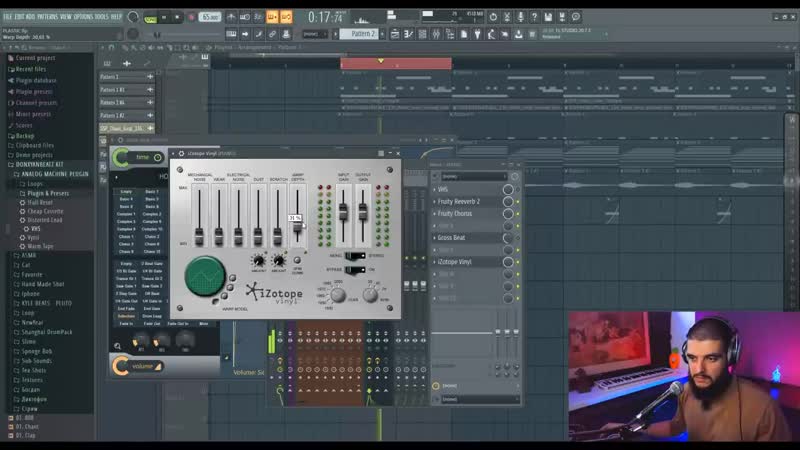The width and height of the screenshot is (800, 450).
Task: Open the PATTERNS menu
Action: click(x=47, y=17)
